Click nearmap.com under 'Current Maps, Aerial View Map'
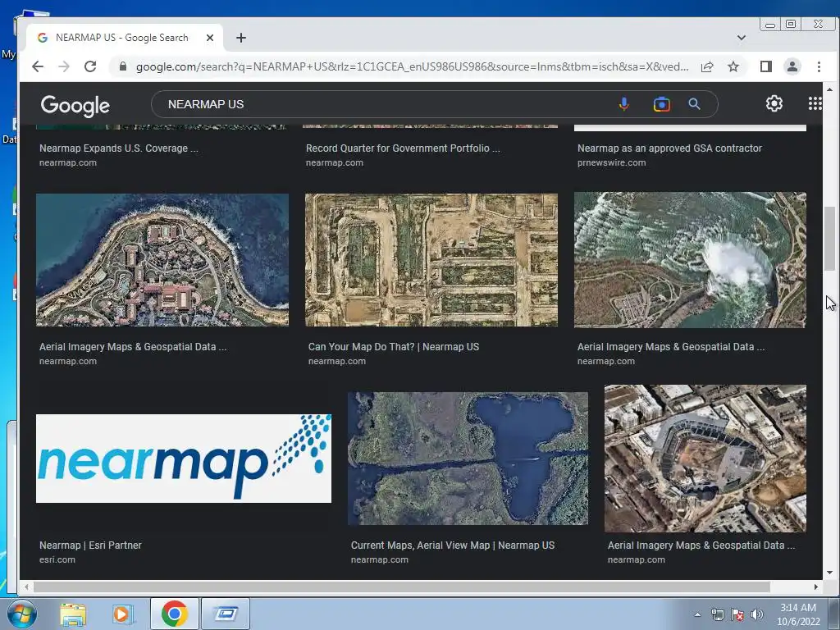The image size is (840, 630). (x=380, y=559)
